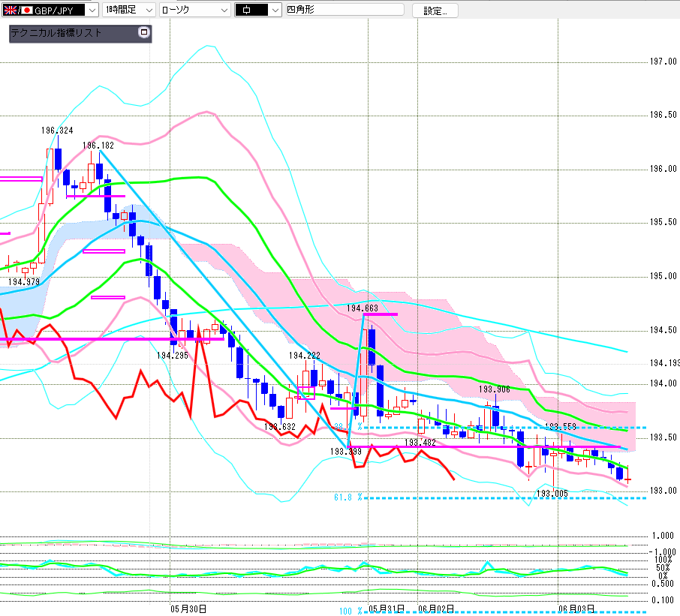Open the 1時間足 timeframe dropdown
Image resolution: width=680 pixels, height=616 pixels.
pos(128,10)
